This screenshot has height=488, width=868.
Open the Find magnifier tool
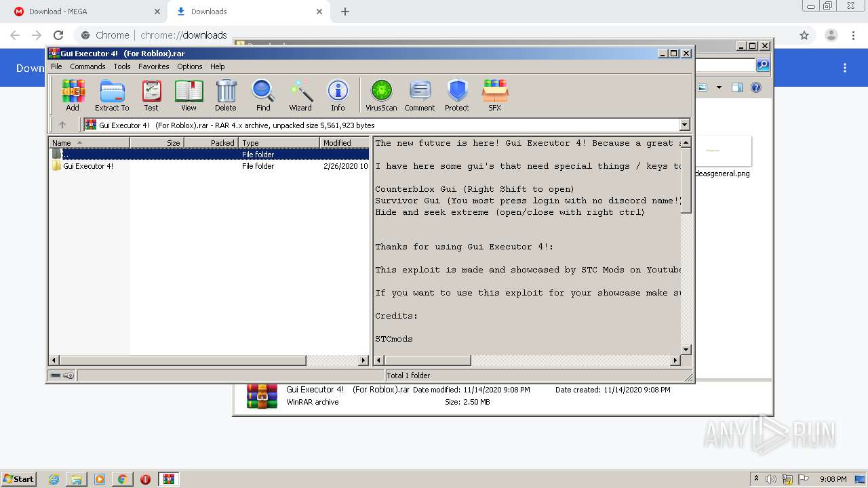263,95
